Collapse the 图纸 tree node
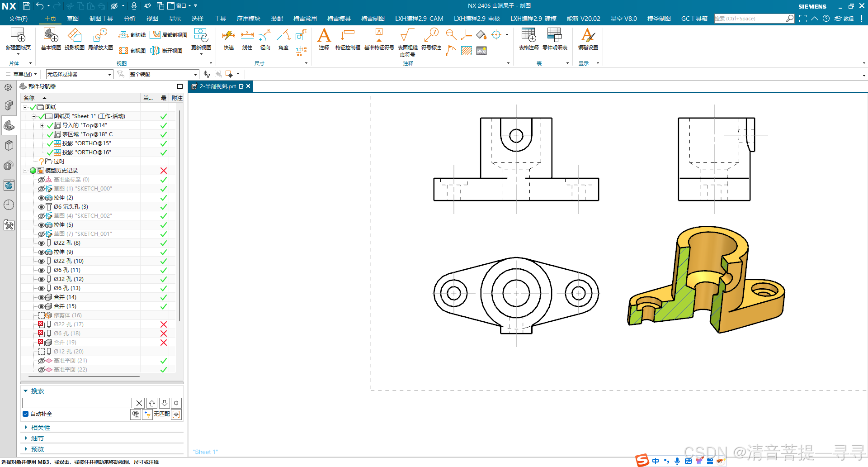868x467 pixels. 25,107
